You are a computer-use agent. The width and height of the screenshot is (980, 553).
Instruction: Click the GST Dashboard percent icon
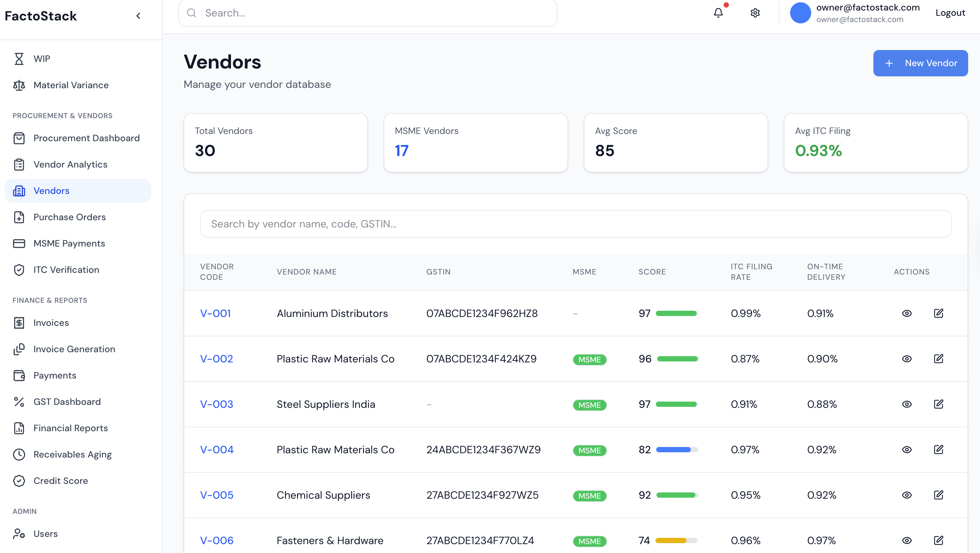tap(19, 402)
